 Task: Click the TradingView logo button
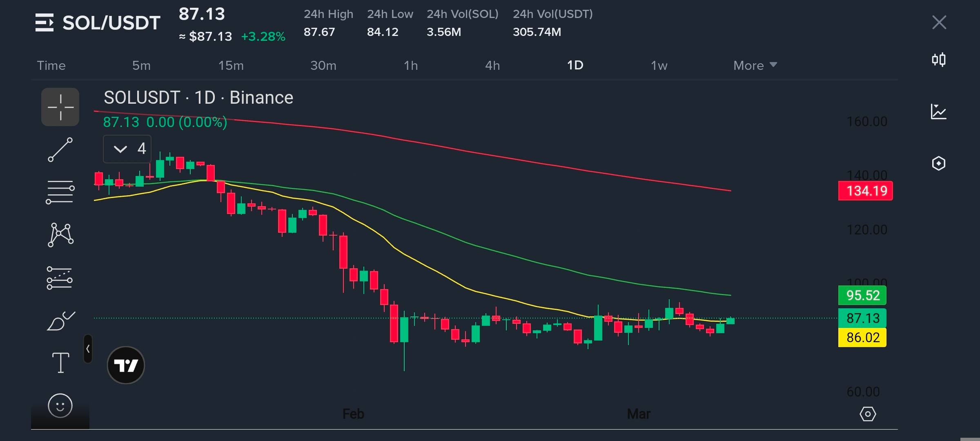[x=126, y=365]
